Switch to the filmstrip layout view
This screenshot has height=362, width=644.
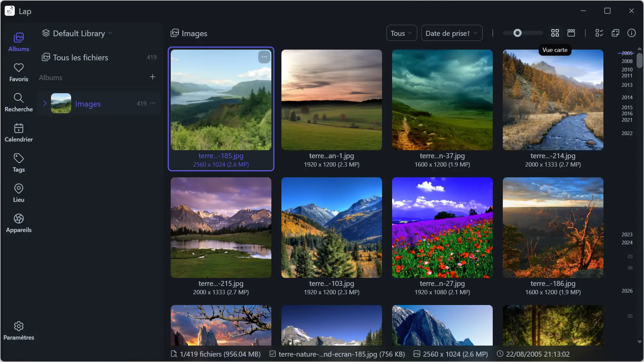[x=571, y=33]
